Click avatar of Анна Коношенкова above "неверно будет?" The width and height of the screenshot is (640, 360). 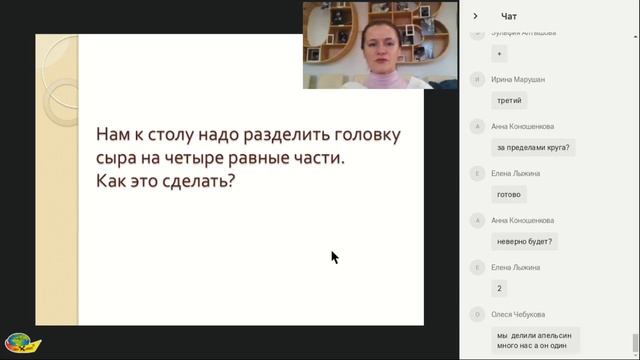477,220
